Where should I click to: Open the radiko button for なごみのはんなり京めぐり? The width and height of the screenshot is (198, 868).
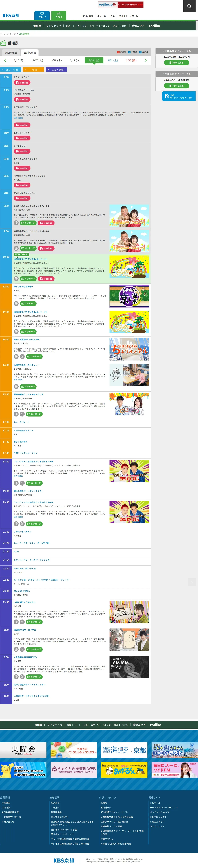[22, 168]
